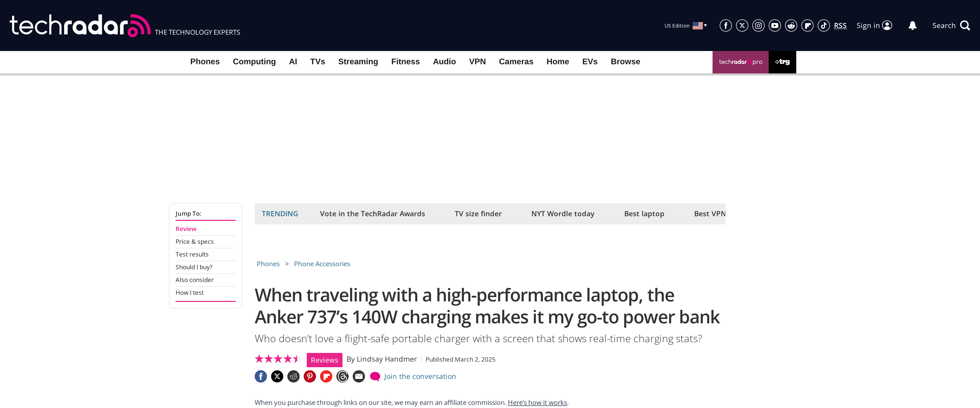Go to techradar pro site
Image resolution: width=980 pixels, height=408 pixels.
click(740, 62)
